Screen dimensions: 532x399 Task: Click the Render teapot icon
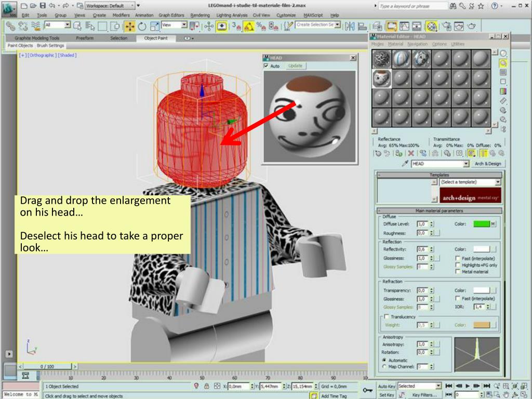click(x=472, y=26)
